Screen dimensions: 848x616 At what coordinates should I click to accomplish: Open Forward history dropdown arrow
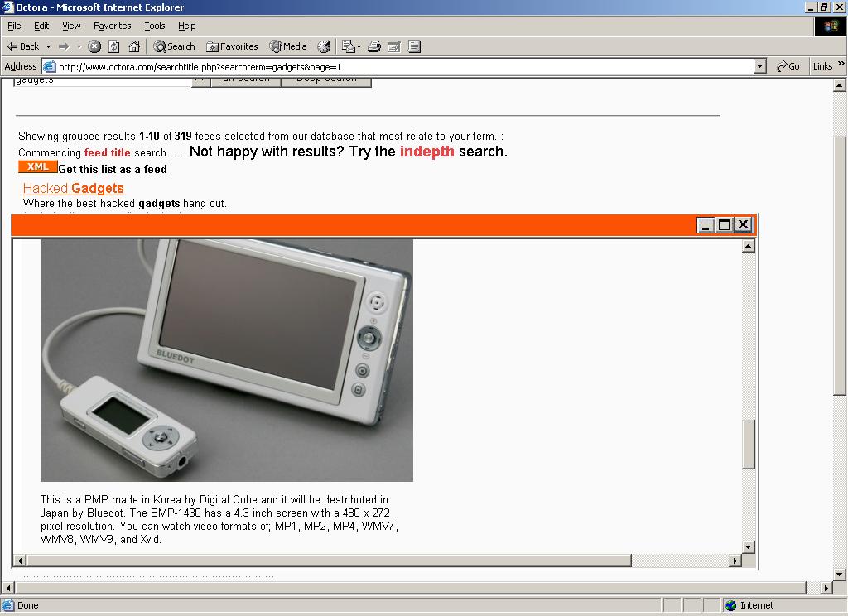[79, 46]
